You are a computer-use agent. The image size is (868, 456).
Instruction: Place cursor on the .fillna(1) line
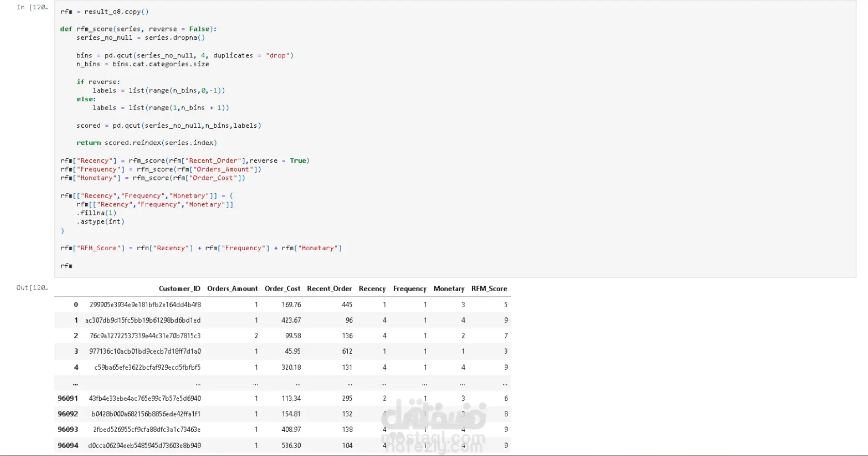97,213
